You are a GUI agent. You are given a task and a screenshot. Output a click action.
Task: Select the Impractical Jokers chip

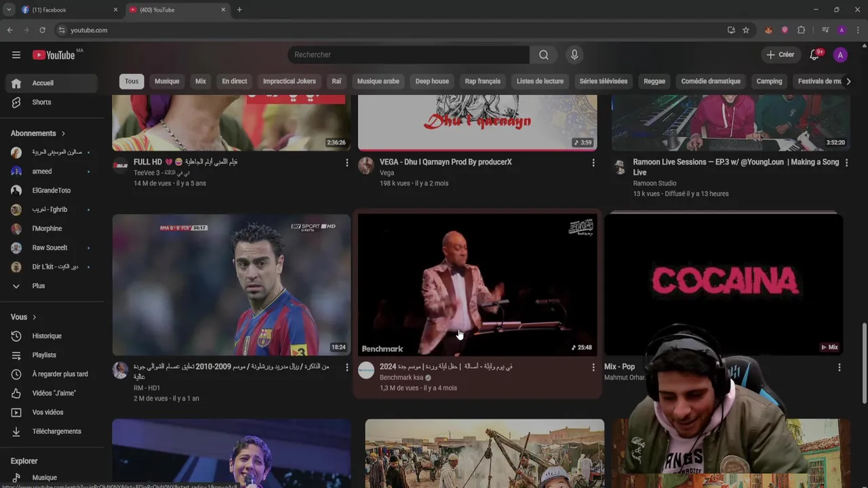click(290, 81)
